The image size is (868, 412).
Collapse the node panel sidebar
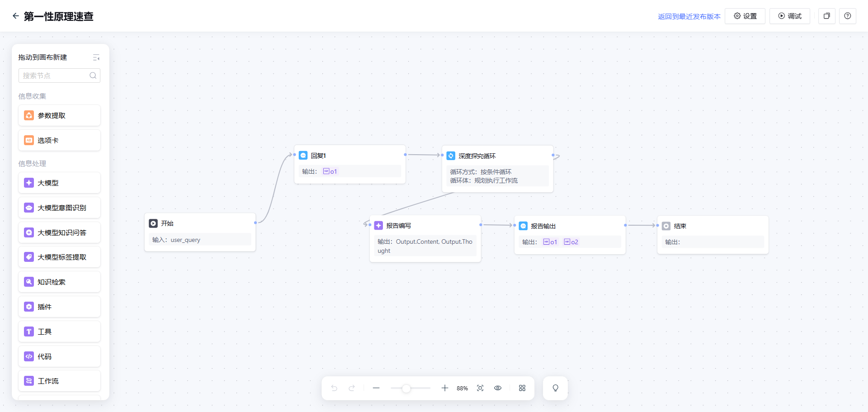[96, 57]
